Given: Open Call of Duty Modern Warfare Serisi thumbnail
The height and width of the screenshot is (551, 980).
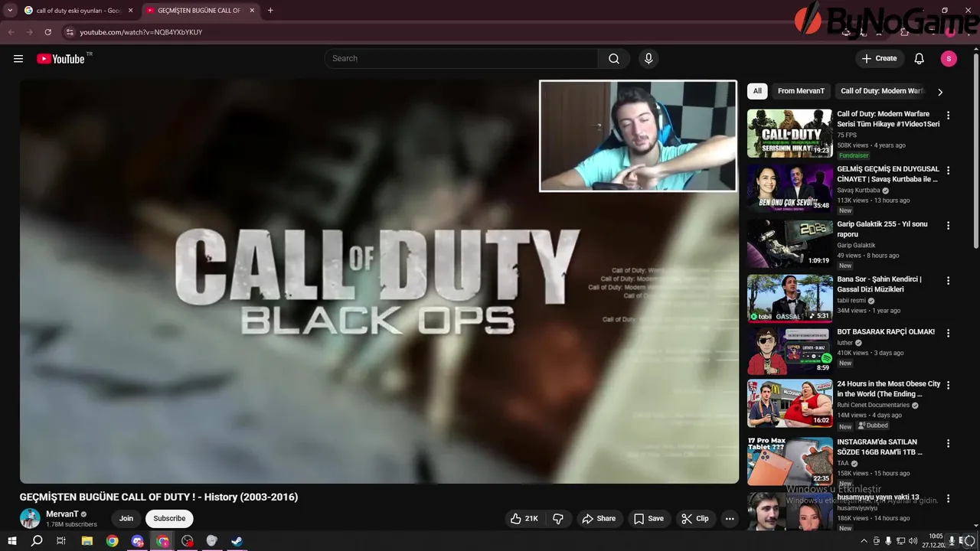Looking at the screenshot, I should [x=789, y=133].
